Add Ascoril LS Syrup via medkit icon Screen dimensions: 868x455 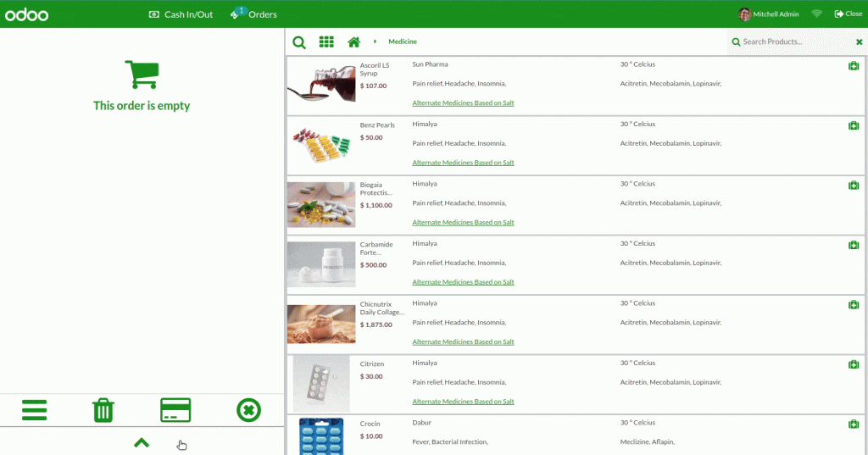pos(854,66)
